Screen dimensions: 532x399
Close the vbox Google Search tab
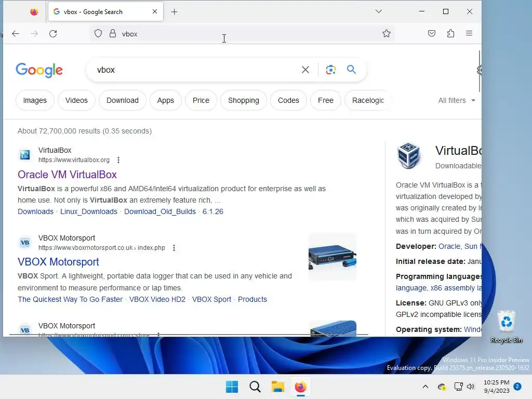(x=155, y=11)
